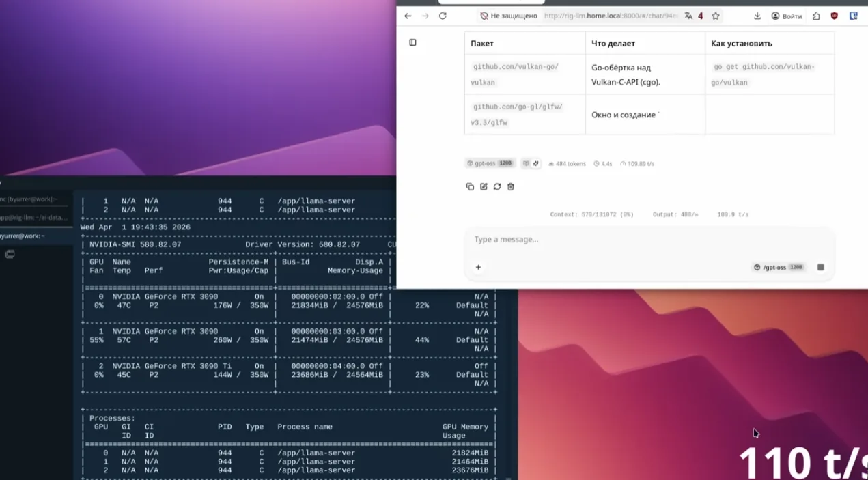Click GPU 2 "23686MiB / 24564MiB" memory usage

[x=337, y=375]
